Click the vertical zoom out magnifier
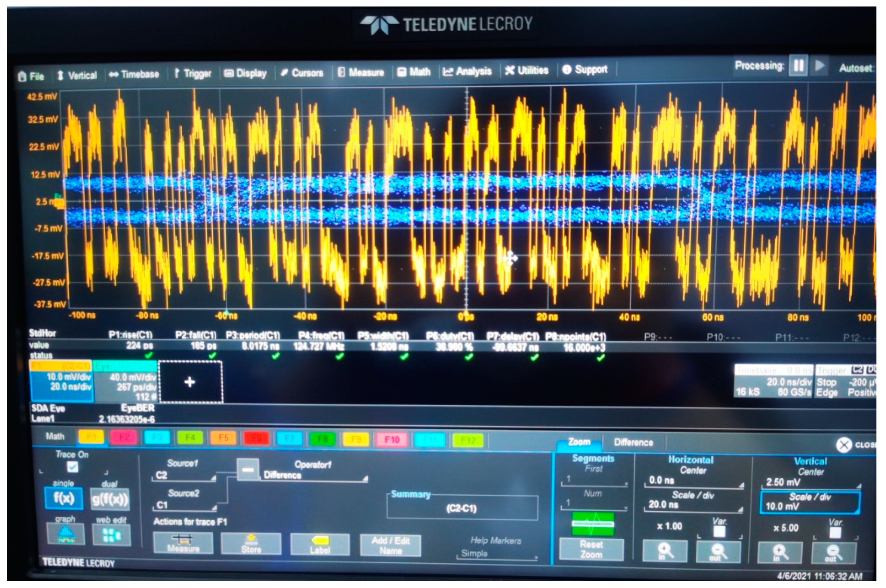Image resolution: width=886 pixels, height=588 pixels. [x=834, y=552]
